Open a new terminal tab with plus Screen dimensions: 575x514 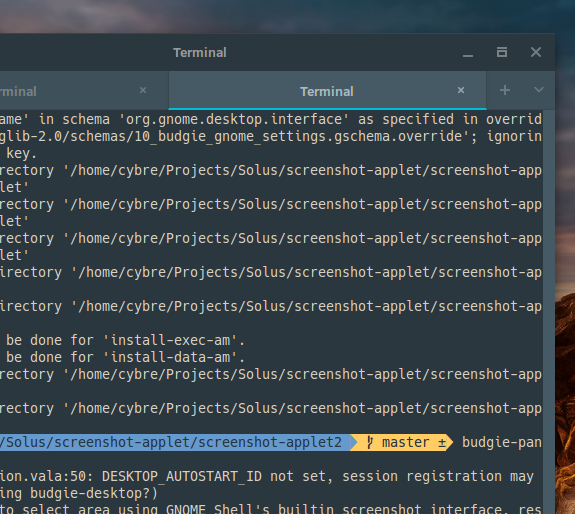(x=505, y=90)
